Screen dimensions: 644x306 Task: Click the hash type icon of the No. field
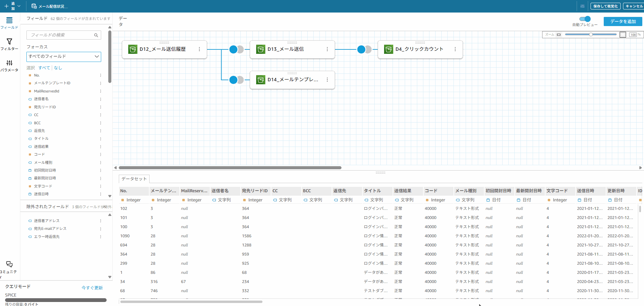[30, 75]
